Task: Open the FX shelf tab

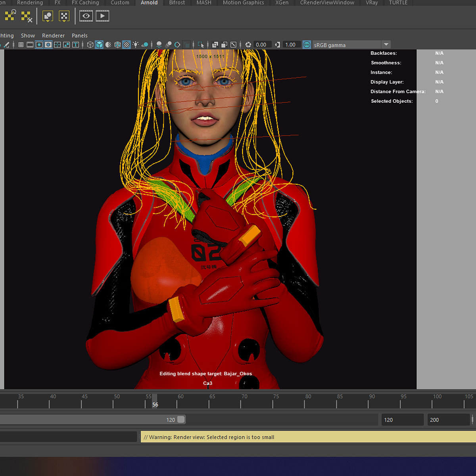Action: 58,3
